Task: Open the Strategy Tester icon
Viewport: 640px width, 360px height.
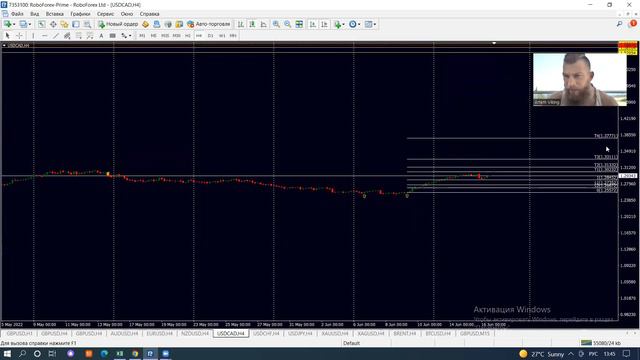Action: click(87, 24)
